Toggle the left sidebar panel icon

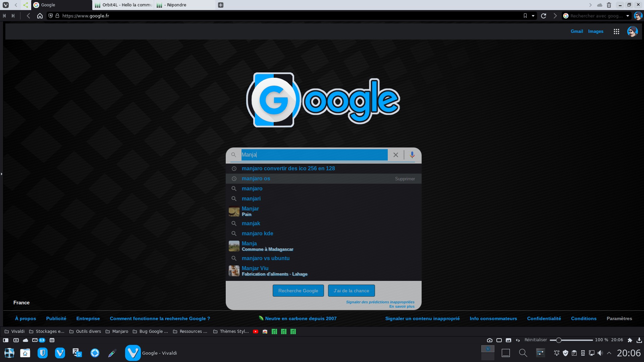coord(6,340)
